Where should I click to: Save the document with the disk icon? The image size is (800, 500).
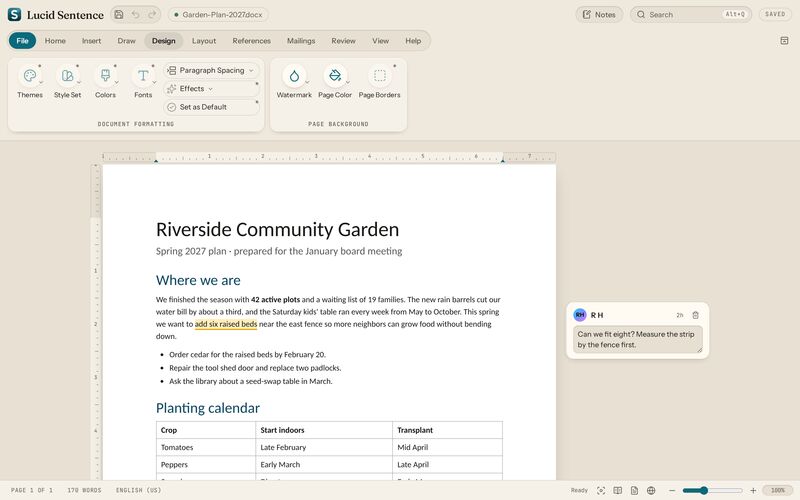click(x=119, y=14)
